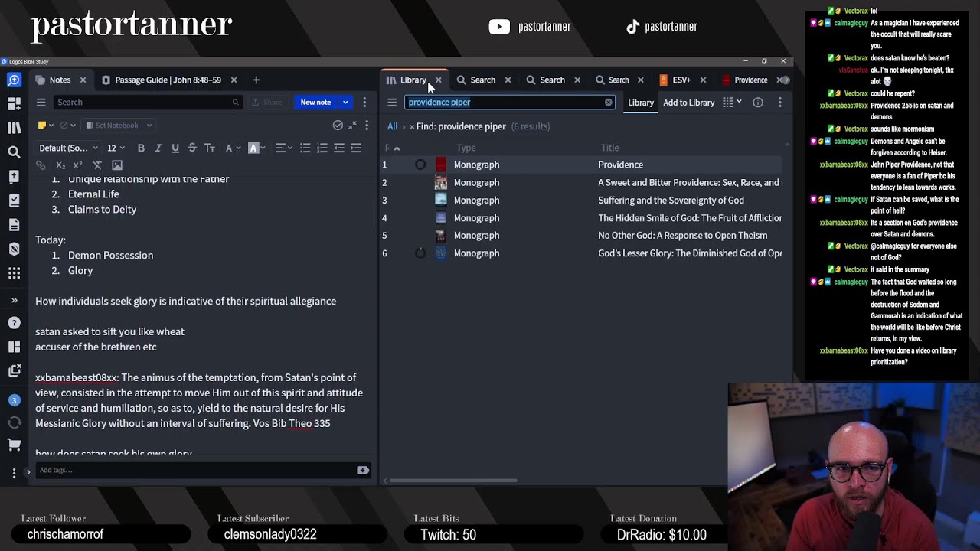The height and width of the screenshot is (551, 980).
Task: Decrease indent of note text
Action: pyautogui.click(x=339, y=148)
